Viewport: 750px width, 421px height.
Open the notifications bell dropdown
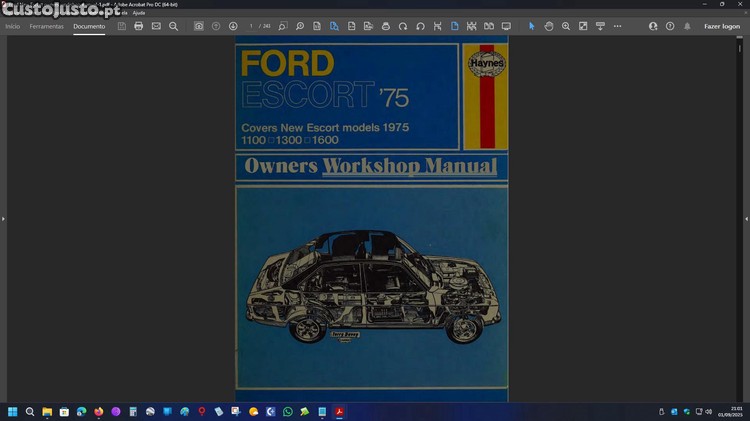pyautogui.click(x=687, y=26)
